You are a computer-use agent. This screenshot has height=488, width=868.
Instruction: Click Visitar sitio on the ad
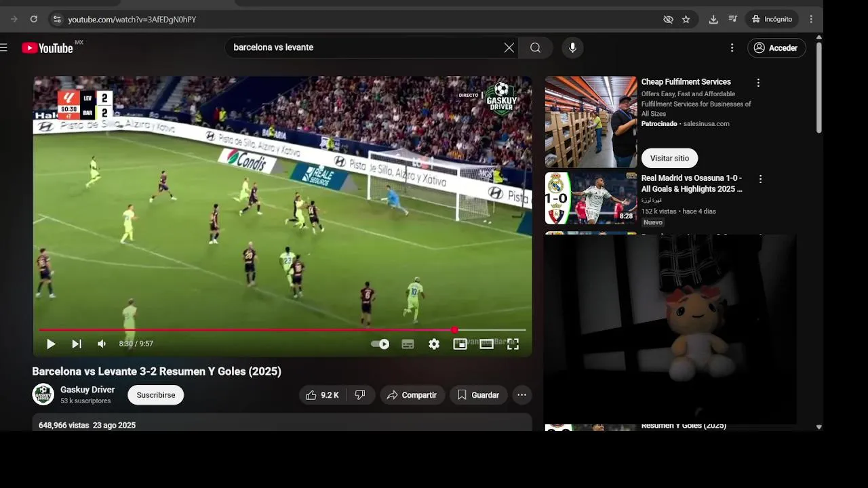[x=669, y=158]
